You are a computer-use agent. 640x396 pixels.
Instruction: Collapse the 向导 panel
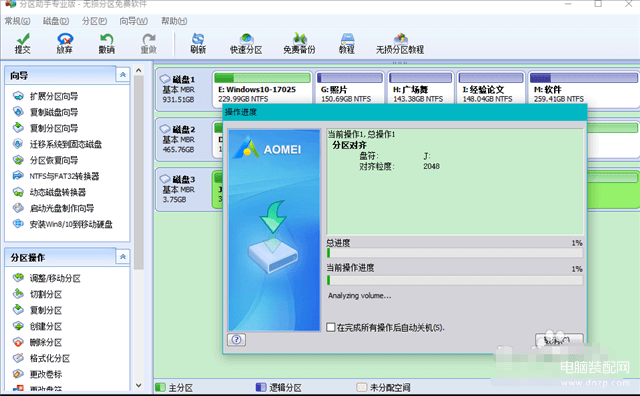coord(123,75)
